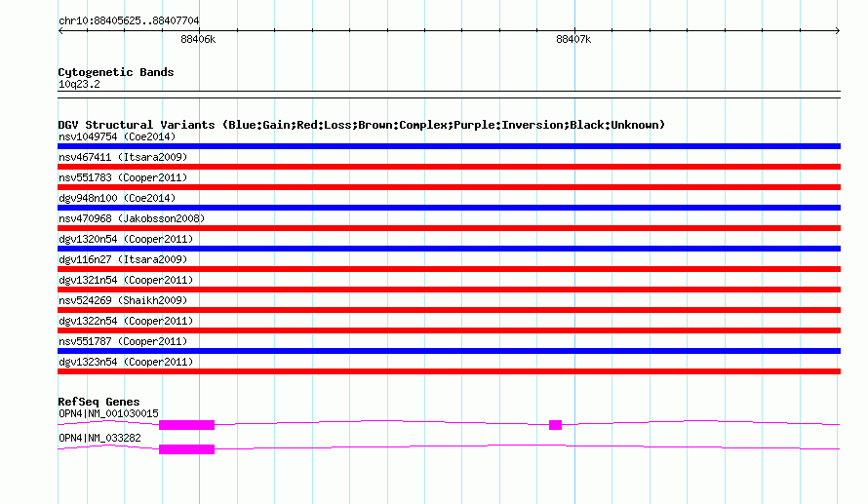Click the exon block of OPN4|NM_033282
Image resolution: width=868 pixels, height=504 pixels.
click(x=186, y=449)
